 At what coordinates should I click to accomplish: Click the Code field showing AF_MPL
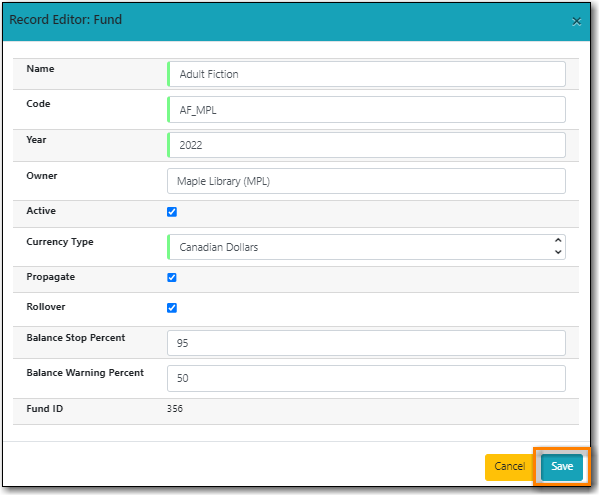(366, 109)
